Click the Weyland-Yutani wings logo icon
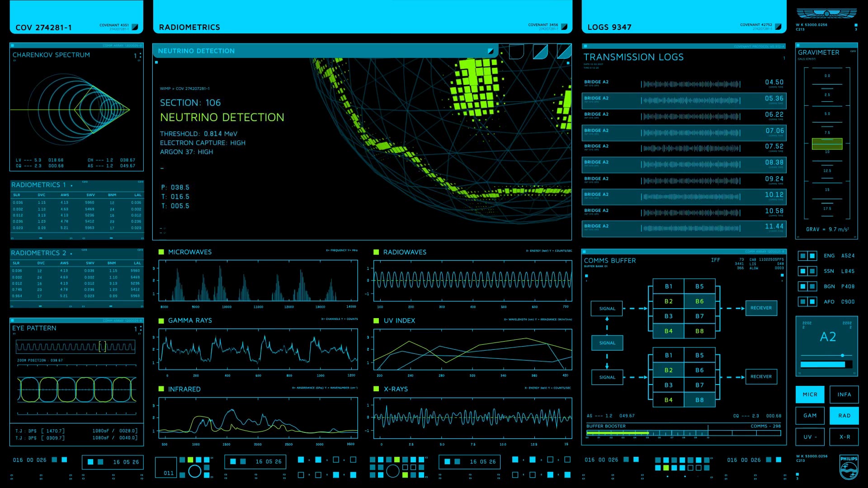This screenshot has height=488, width=868. pyautogui.click(x=826, y=14)
